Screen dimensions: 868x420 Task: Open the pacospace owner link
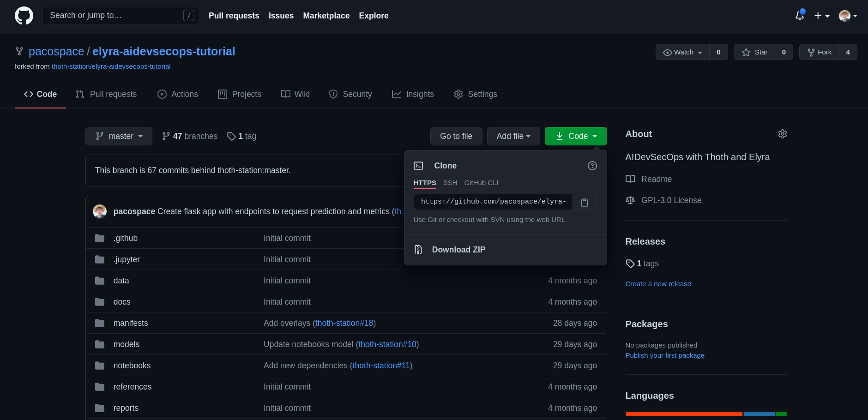(56, 51)
